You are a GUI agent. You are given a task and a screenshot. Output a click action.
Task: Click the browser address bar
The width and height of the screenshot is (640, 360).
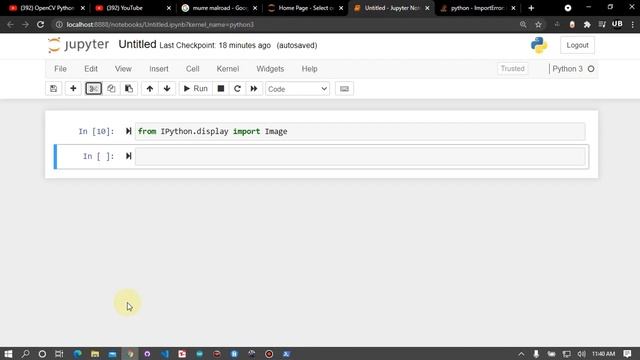pyautogui.click(x=286, y=24)
